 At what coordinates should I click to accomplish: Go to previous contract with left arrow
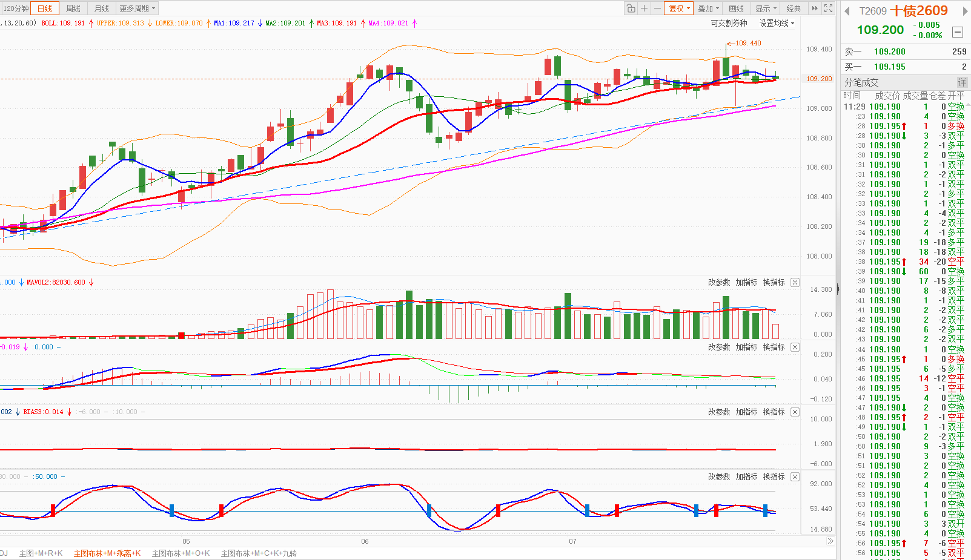pyautogui.click(x=847, y=11)
